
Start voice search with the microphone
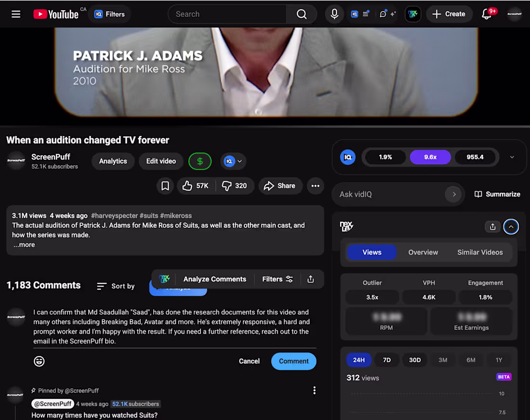tap(334, 14)
